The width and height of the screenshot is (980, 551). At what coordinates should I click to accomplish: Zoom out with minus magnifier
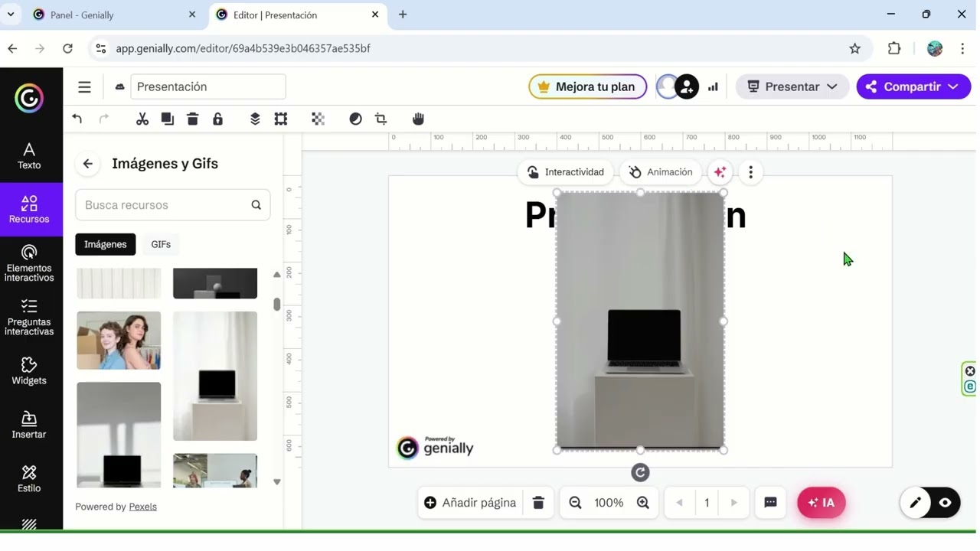(576, 503)
